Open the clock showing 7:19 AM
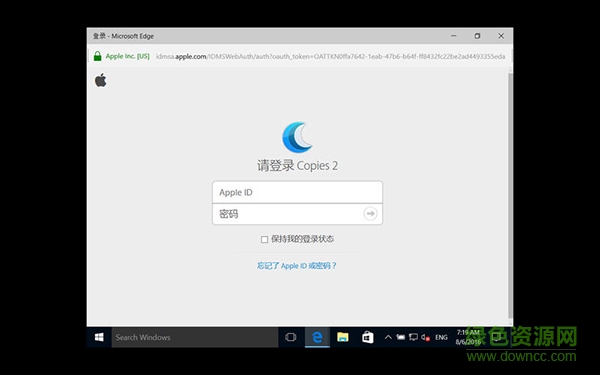 coord(468,337)
